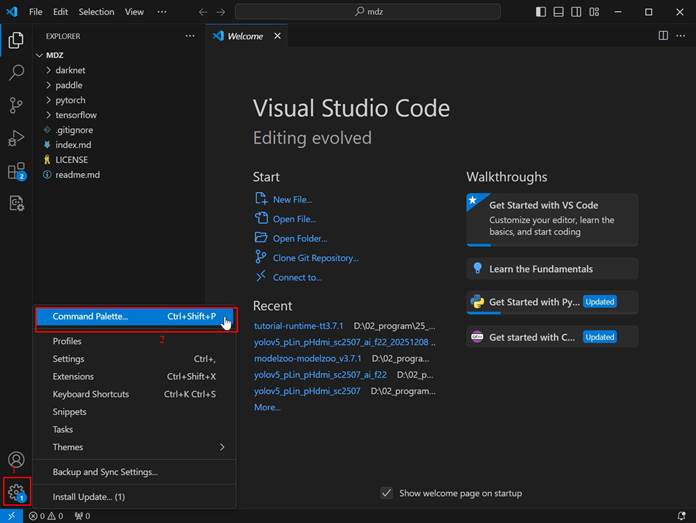Click the More recent items link
696x523 pixels.
(x=267, y=407)
